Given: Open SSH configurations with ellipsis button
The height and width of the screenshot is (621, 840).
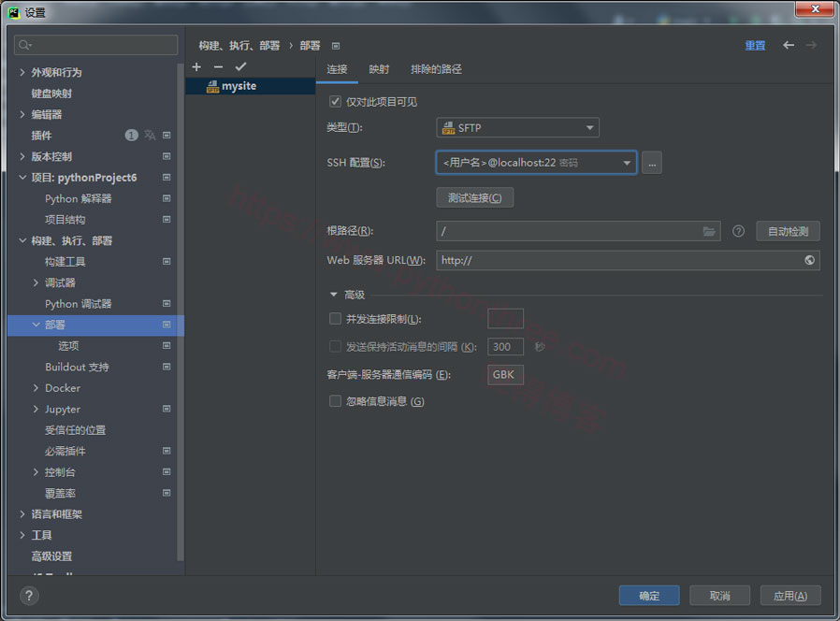Looking at the screenshot, I should 651,163.
